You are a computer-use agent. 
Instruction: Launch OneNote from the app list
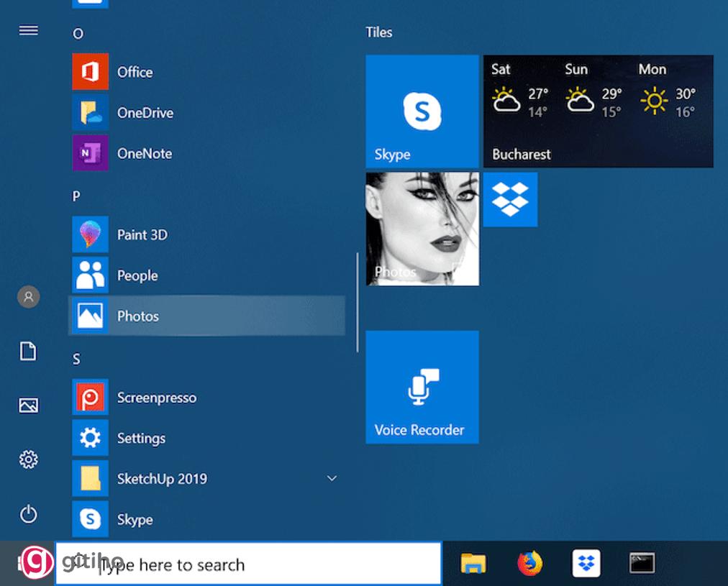144,153
